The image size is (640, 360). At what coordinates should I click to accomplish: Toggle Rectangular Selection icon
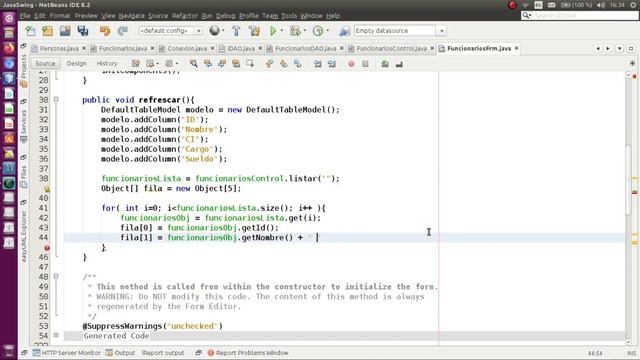coord(250,64)
